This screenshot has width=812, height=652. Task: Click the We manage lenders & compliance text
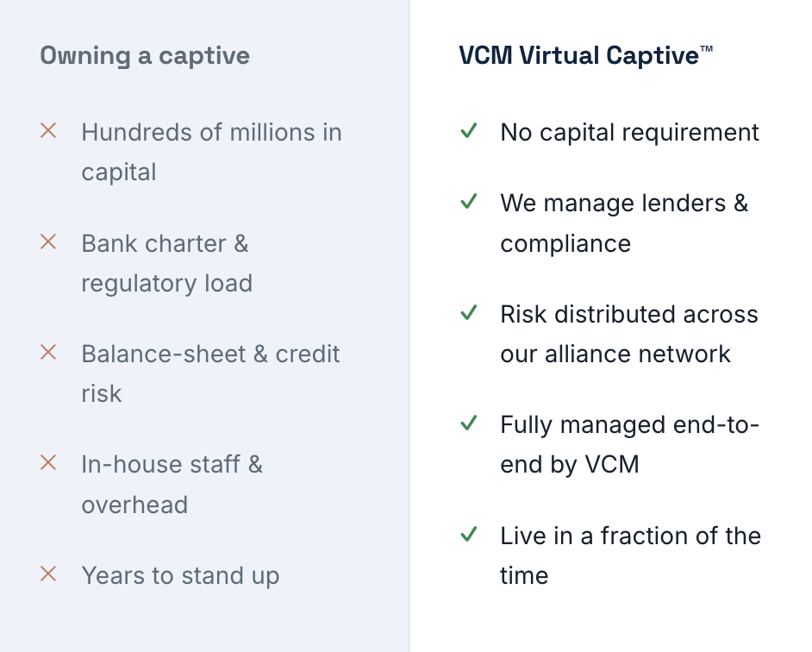click(x=624, y=223)
